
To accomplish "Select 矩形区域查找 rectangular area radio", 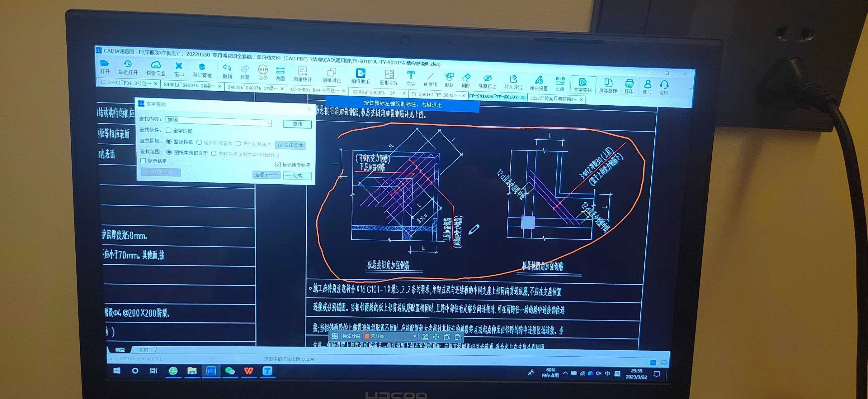I will [x=199, y=142].
